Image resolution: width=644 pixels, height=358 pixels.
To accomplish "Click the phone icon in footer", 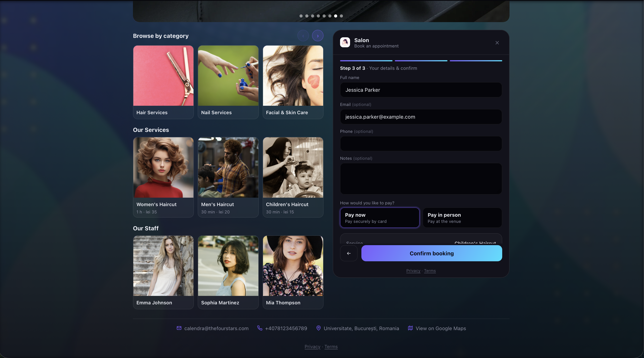I will 260,328.
